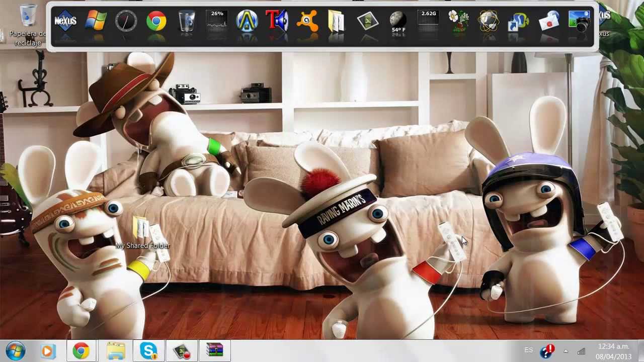Screen dimensions: 644x362
Task: Click the Windows flag icon in the dock
Action: pos(96,21)
